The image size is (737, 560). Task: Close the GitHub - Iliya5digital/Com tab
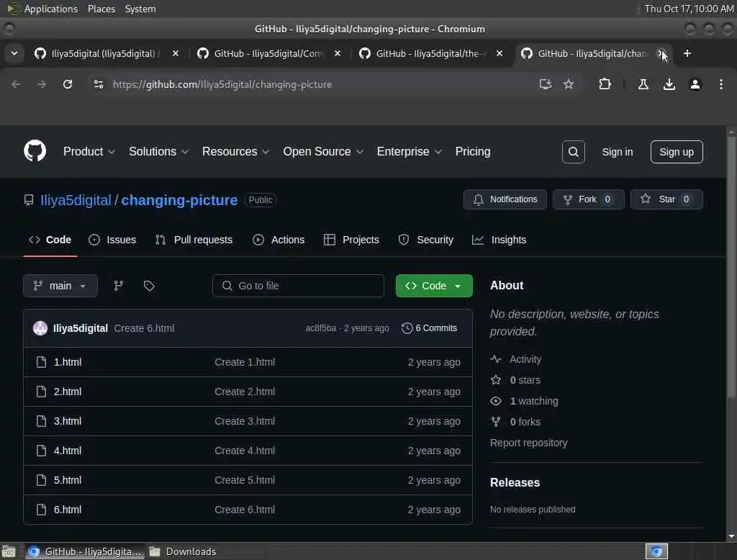click(x=338, y=53)
